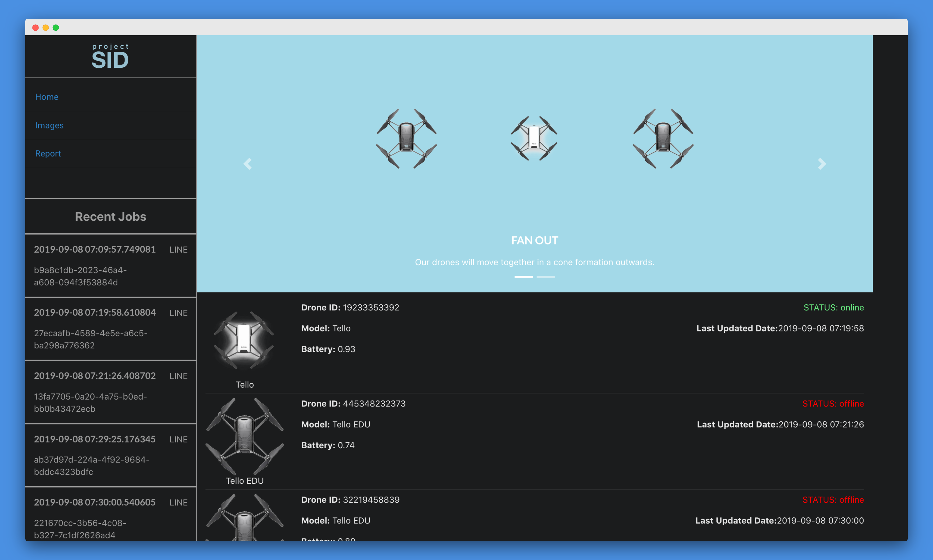The image size is (933, 560).
Task: Open job b9a8c1db-2023-46a4 from Recent Jobs
Action: point(110,266)
